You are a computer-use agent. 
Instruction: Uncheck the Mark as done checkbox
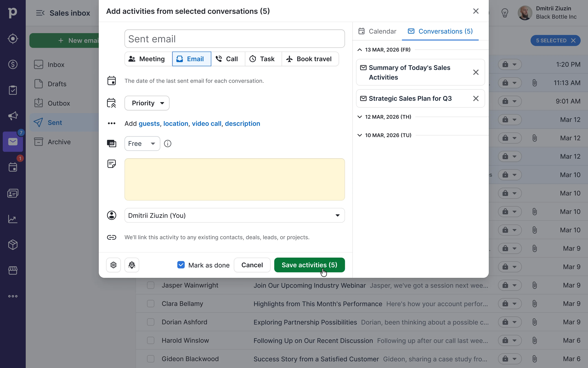click(x=181, y=265)
